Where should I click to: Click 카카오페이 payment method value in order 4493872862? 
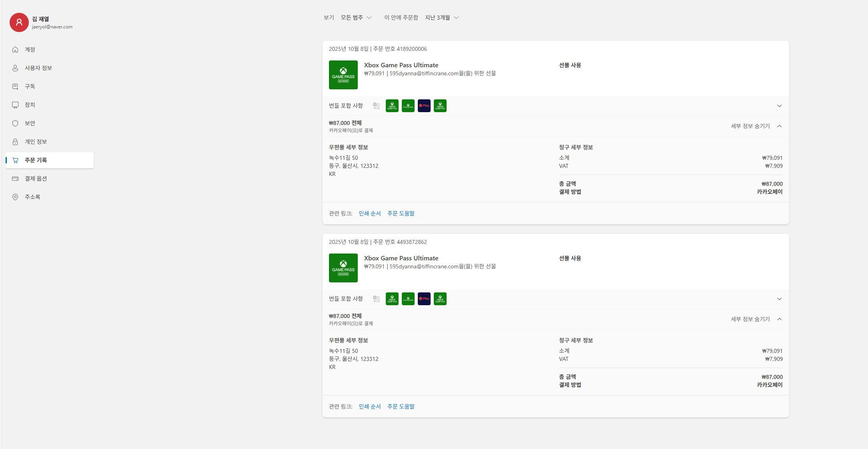coord(770,385)
